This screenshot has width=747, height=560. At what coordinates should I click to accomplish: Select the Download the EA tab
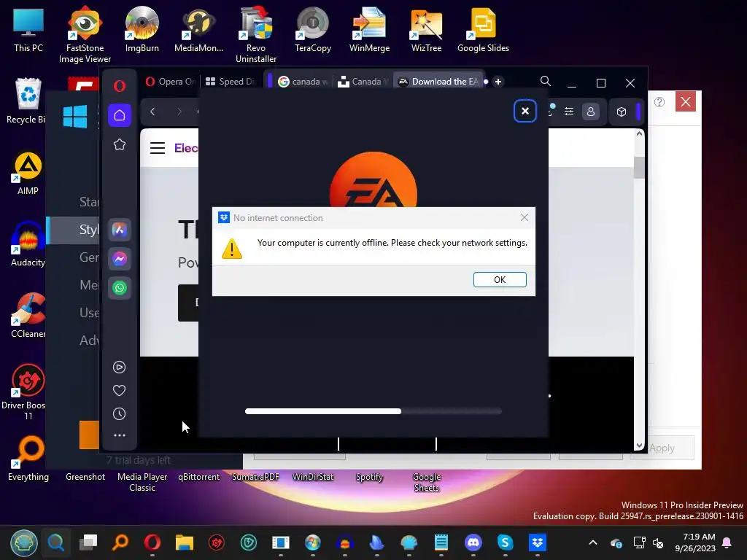point(438,82)
